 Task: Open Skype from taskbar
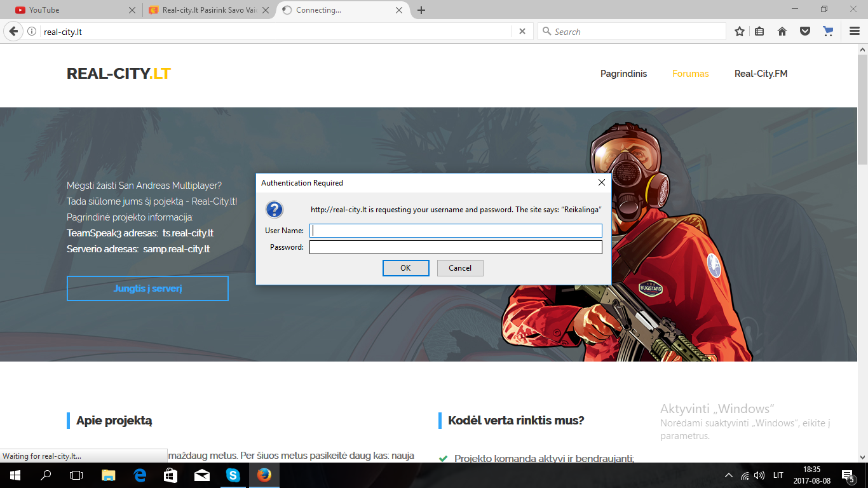coord(233,475)
